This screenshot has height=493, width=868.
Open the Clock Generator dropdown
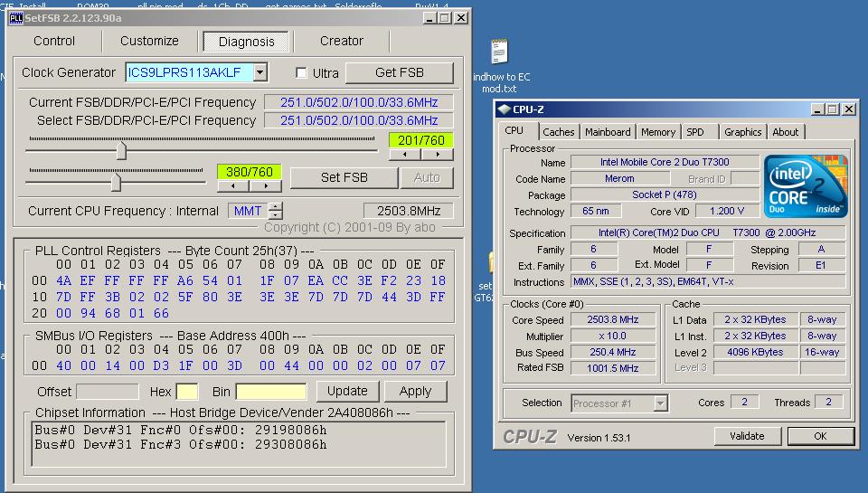pyautogui.click(x=260, y=72)
